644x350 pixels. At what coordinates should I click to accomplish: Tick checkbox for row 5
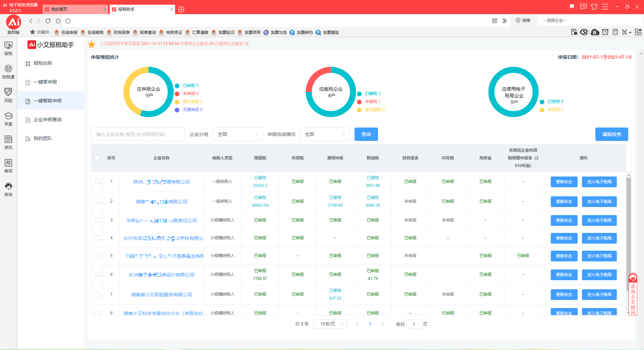pos(97,256)
